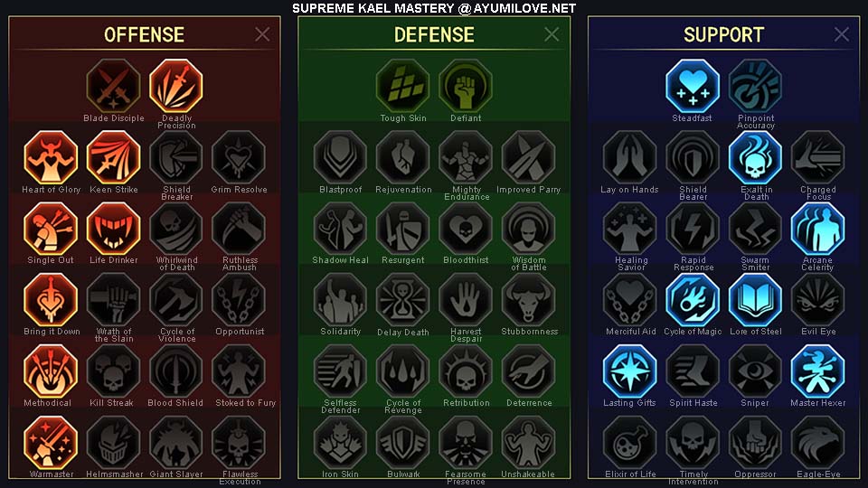Select the Warmaster mastery icon

(x=51, y=443)
